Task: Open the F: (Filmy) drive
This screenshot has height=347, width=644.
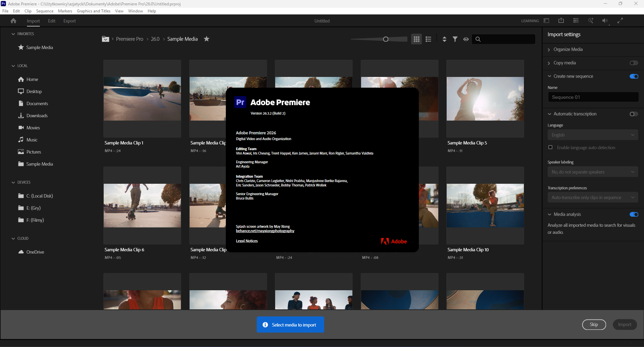Action: point(31,220)
